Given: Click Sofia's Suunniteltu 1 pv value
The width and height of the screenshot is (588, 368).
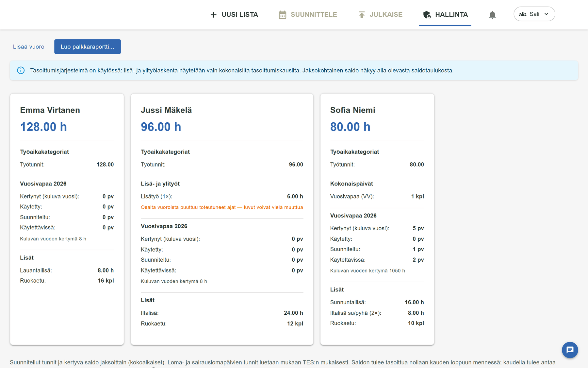Looking at the screenshot, I should click(418, 249).
